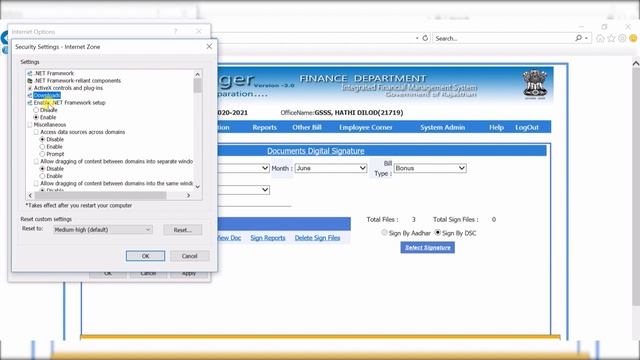Select Prompt for Access data sources across domains
640x360 pixels.
point(42,154)
